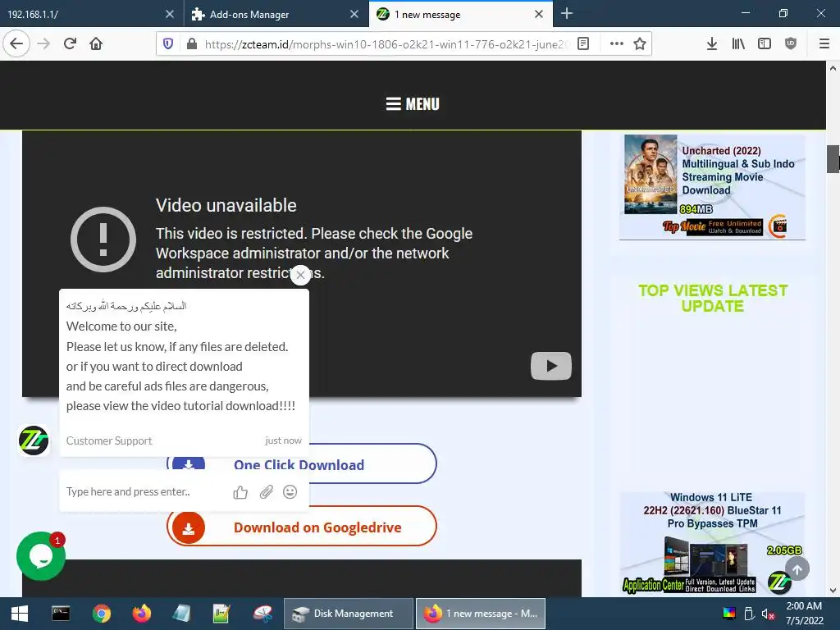
Task: Click the One Click Download button
Action: (302, 464)
